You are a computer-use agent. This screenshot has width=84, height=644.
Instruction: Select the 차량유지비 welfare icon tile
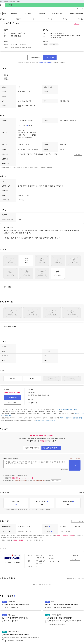point(42,260)
